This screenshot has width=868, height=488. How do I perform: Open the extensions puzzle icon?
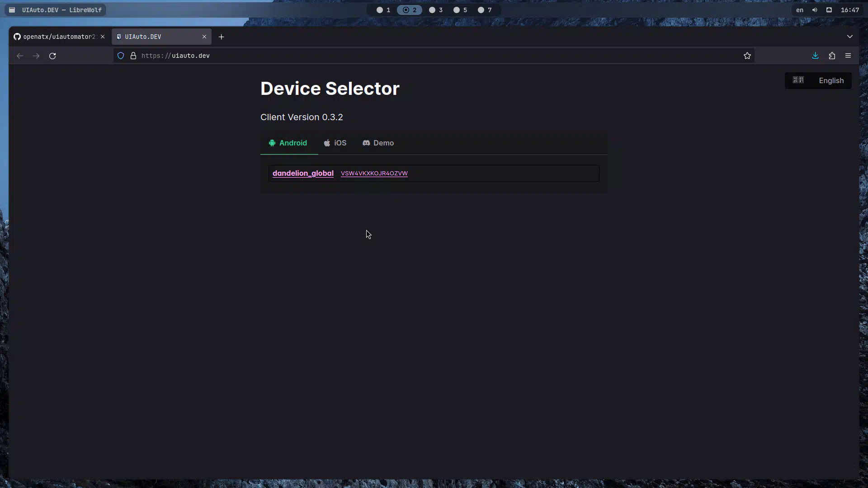pos(832,56)
